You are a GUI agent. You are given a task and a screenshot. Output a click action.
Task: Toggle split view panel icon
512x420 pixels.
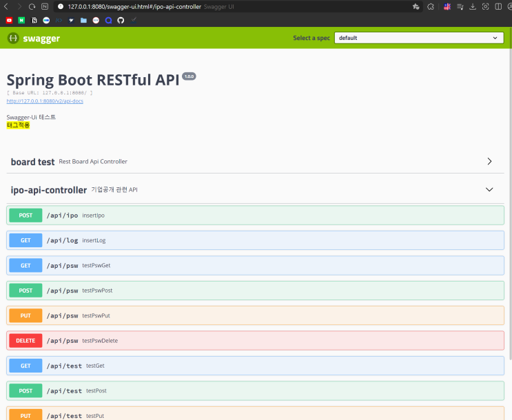tap(498, 6)
